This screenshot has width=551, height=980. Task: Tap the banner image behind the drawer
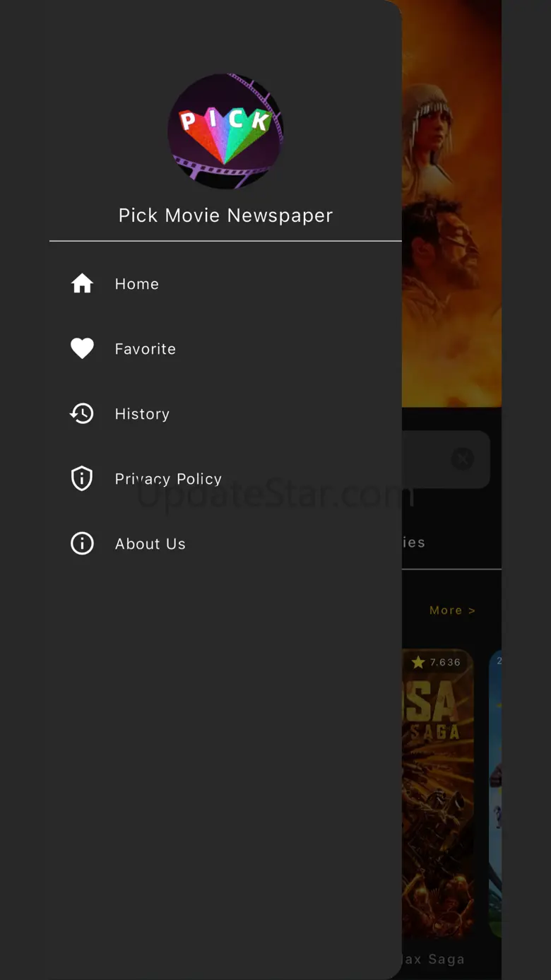pyautogui.click(x=452, y=203)
